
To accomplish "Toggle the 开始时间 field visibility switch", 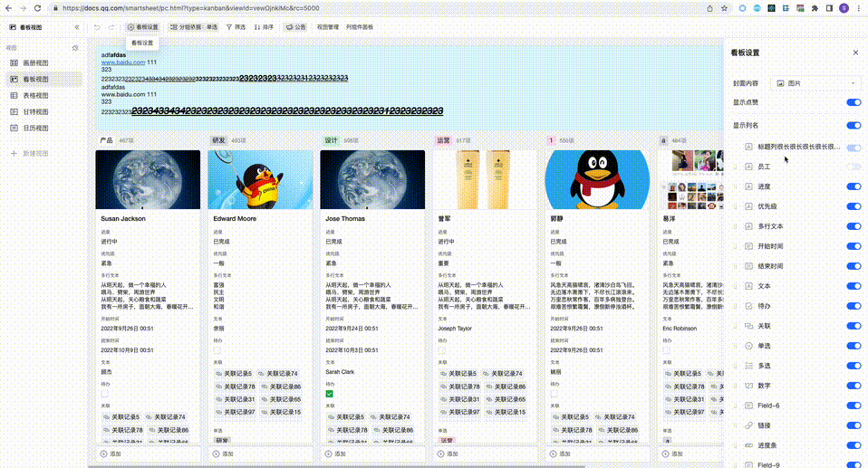I will point(854,246).
